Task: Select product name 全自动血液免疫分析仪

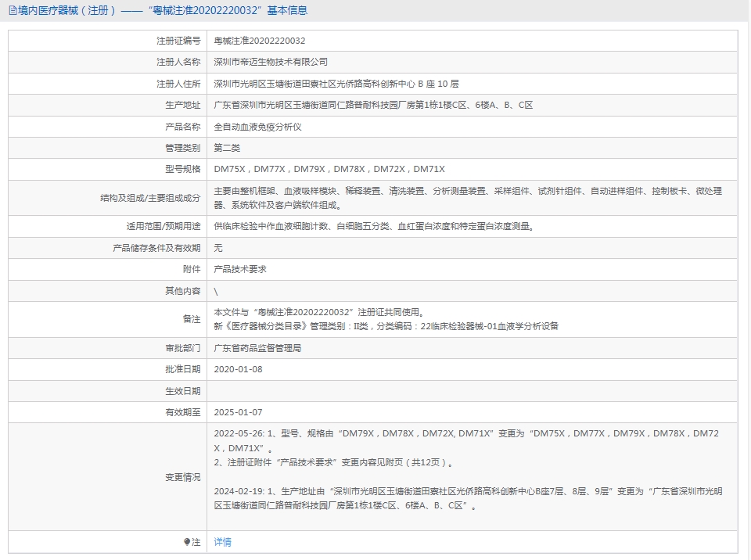Action: 257,127
